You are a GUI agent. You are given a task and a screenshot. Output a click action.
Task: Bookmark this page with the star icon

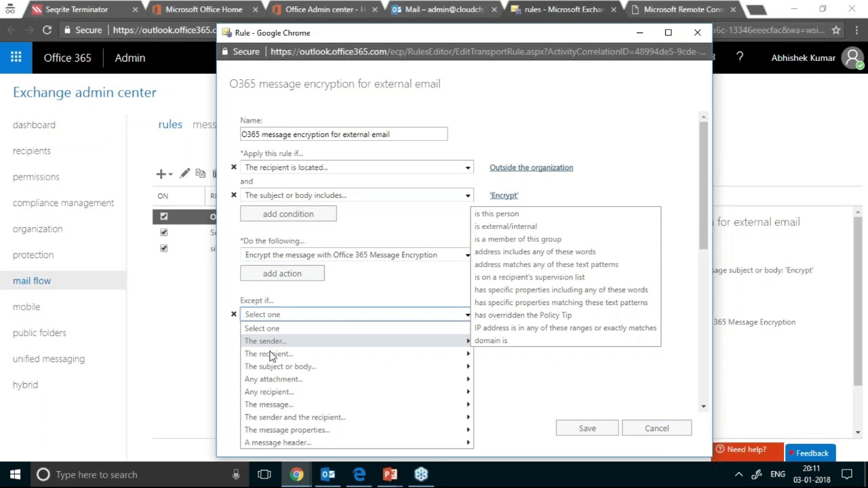[x=836, y=30]
